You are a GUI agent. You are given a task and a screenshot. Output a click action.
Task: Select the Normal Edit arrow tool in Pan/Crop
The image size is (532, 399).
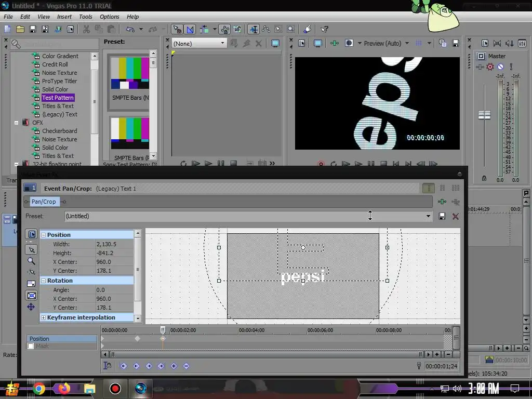31,250
